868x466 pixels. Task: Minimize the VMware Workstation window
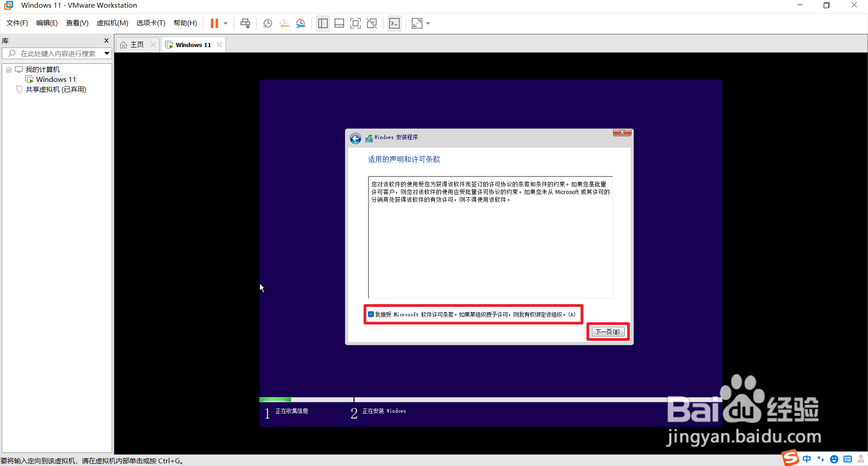coord(800,5)
